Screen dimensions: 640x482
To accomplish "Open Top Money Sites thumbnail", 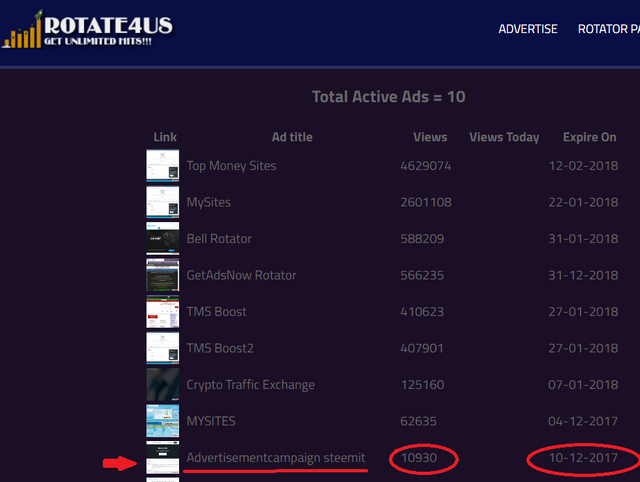I will click(x=163, y=166).
